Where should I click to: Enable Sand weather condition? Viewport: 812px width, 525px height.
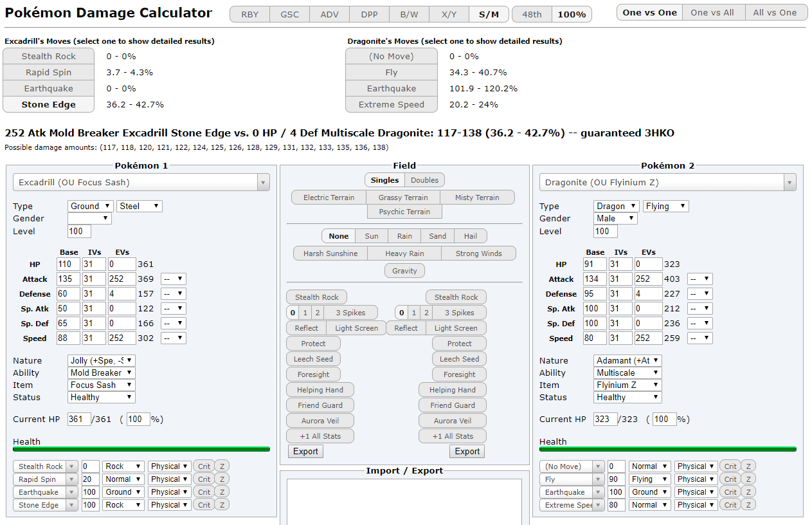click(x=437, y=236)
